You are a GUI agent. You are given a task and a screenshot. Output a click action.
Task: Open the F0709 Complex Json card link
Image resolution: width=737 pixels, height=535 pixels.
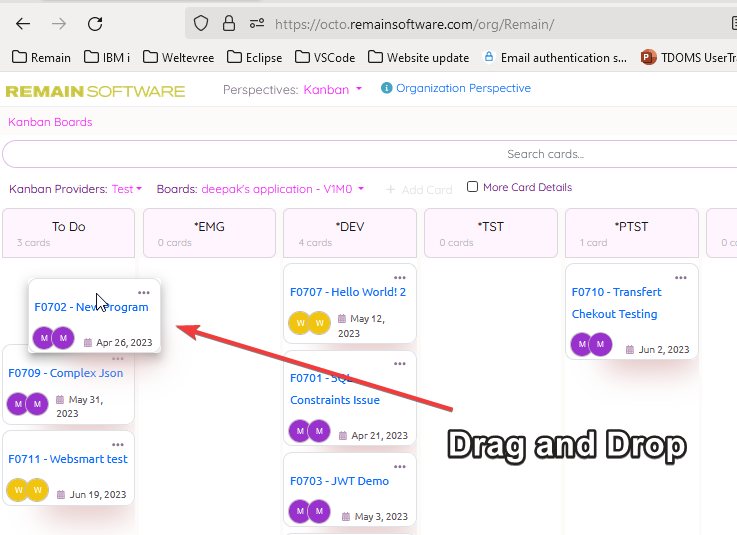[x=66, y=373]
